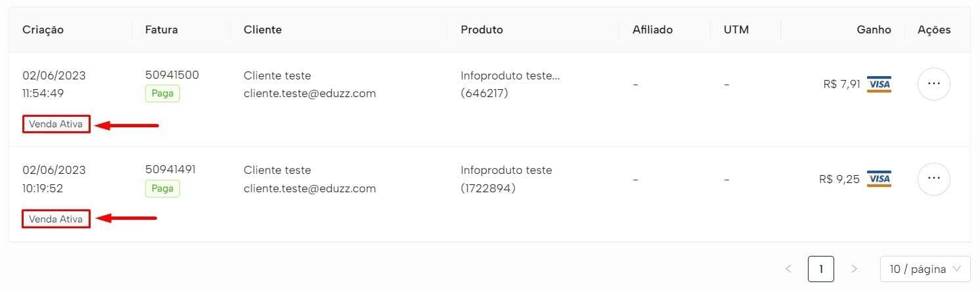Click the Ganho column header
Viewport: 980px width, 290px height.
(x=874, y=30)
